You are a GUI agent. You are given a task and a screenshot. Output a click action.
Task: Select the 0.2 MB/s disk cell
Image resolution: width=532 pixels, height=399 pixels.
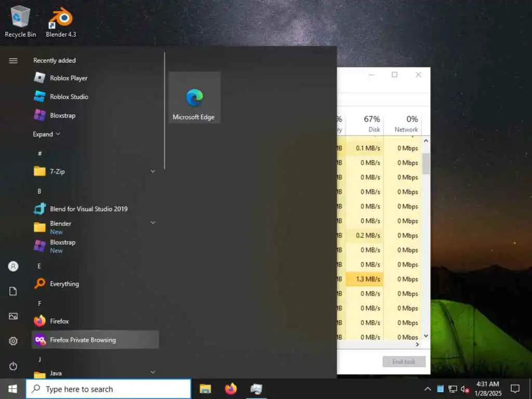click(x=365, y=235)
